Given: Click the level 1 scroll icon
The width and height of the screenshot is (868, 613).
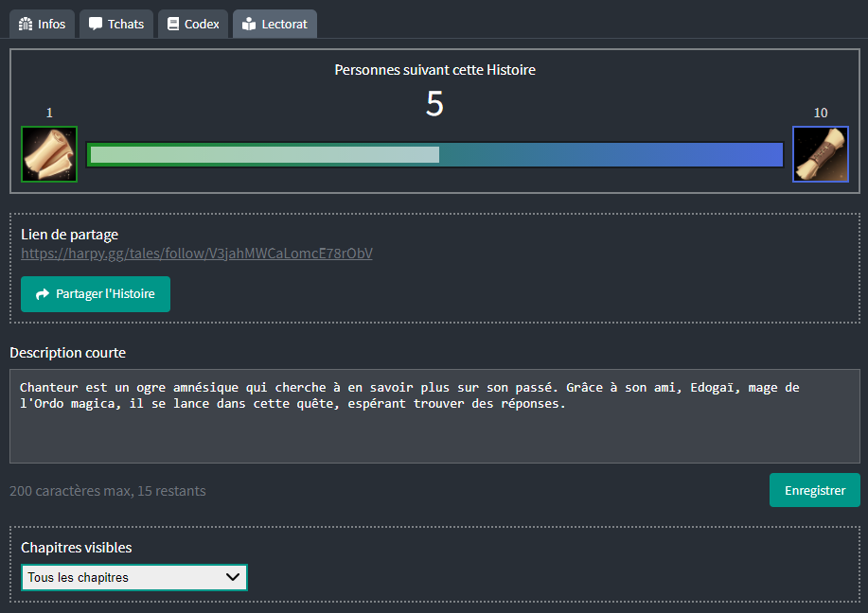Looking at the screenshot, I should click(49, 154).
